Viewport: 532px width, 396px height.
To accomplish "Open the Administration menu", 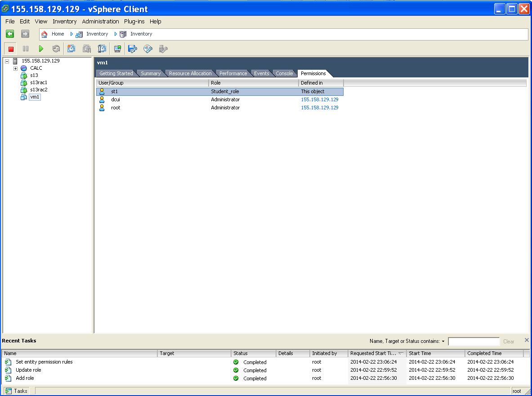I will [100, 22].
